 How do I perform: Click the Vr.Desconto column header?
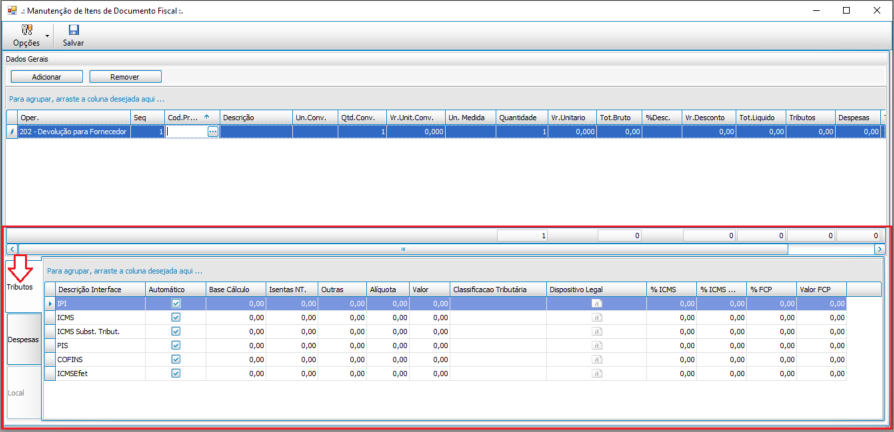tap(709, 117)
